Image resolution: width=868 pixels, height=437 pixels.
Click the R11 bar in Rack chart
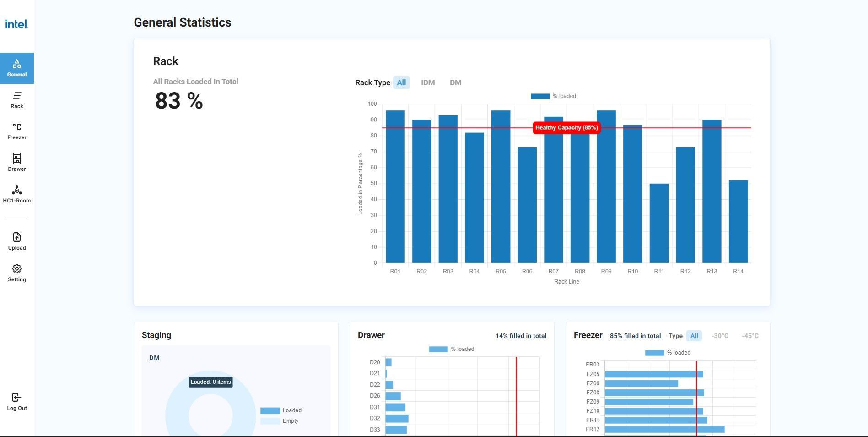pyautogui.click(x=659, y=223)
